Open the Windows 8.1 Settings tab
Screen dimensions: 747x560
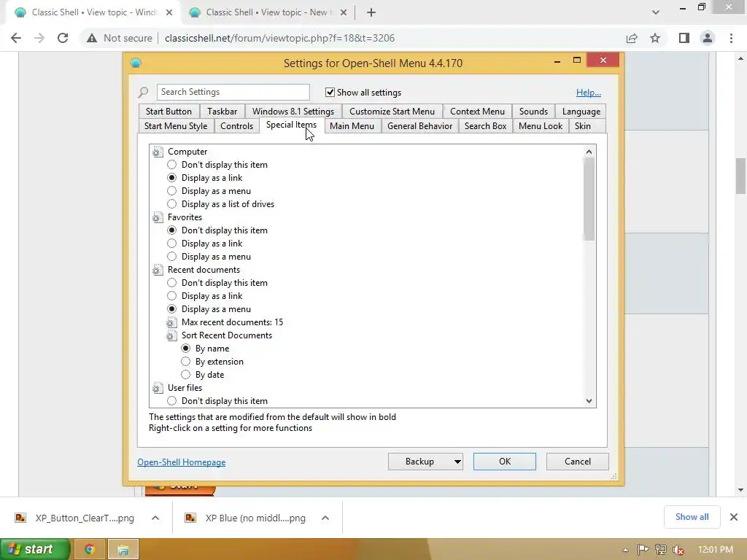coord(293,112)
